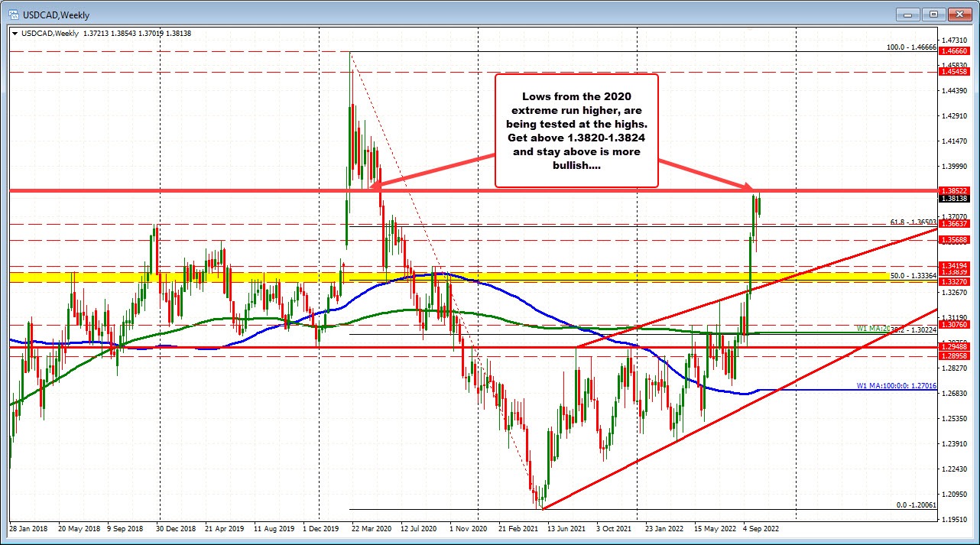Restore the USDCAD chart window size
Image resolution: width=980 pixels, height=545 pixels.
pos(933,15)
